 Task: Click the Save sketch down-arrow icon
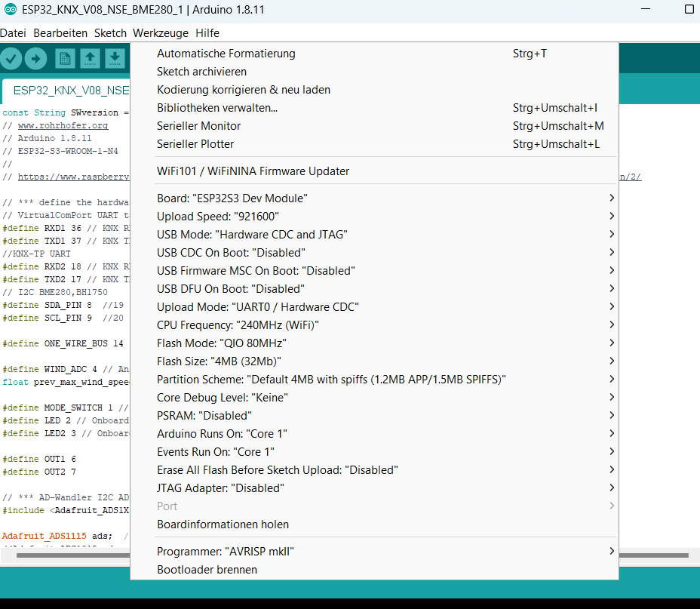pos(115,59)
